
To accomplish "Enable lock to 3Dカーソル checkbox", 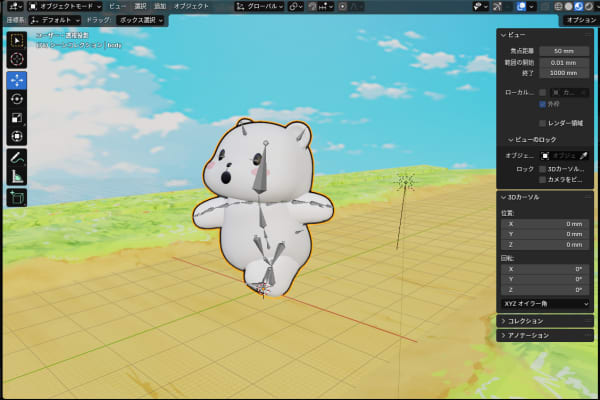I will (543, 169).
